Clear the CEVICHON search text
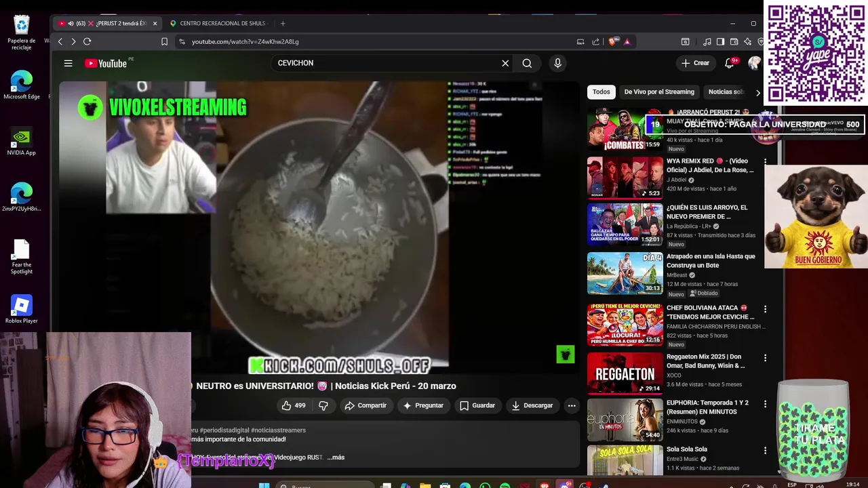This screenshot has width=868, height=488. click(505, 63)
